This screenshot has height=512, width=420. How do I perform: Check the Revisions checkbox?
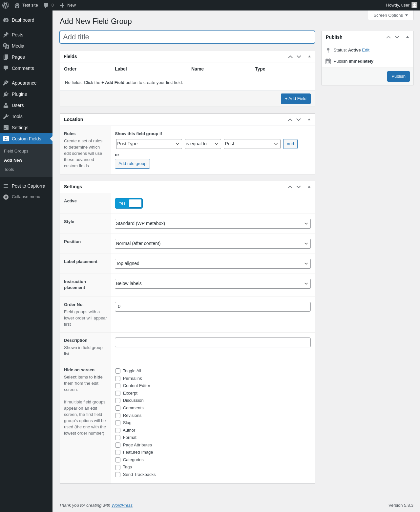coord(118,416)
